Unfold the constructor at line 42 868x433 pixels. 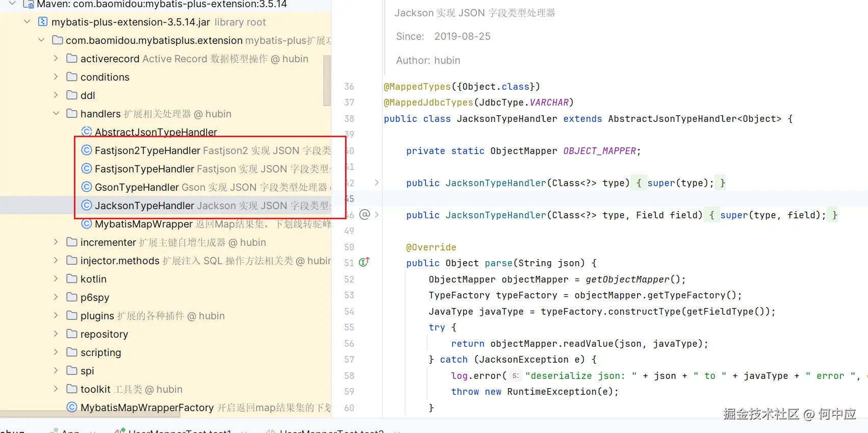pyautogui.click(x=377, y=183)
